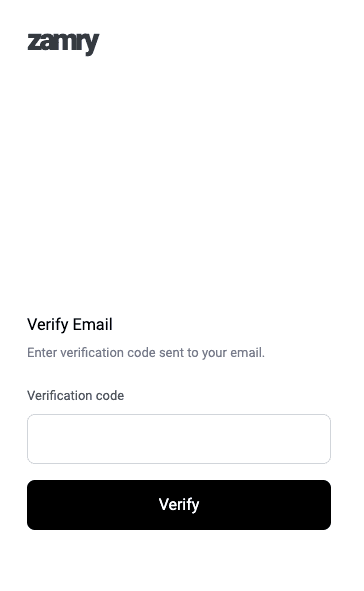Select the label above the code box
The height and width of the screenshot is (591, 364).
coord(75,395)
